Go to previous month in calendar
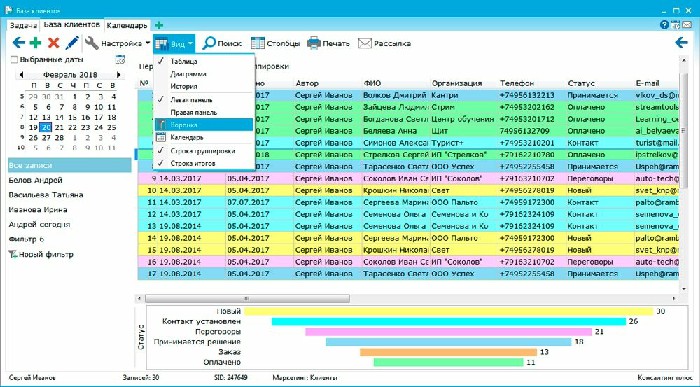Screen dimensions: 700x387 pos(21,75)
